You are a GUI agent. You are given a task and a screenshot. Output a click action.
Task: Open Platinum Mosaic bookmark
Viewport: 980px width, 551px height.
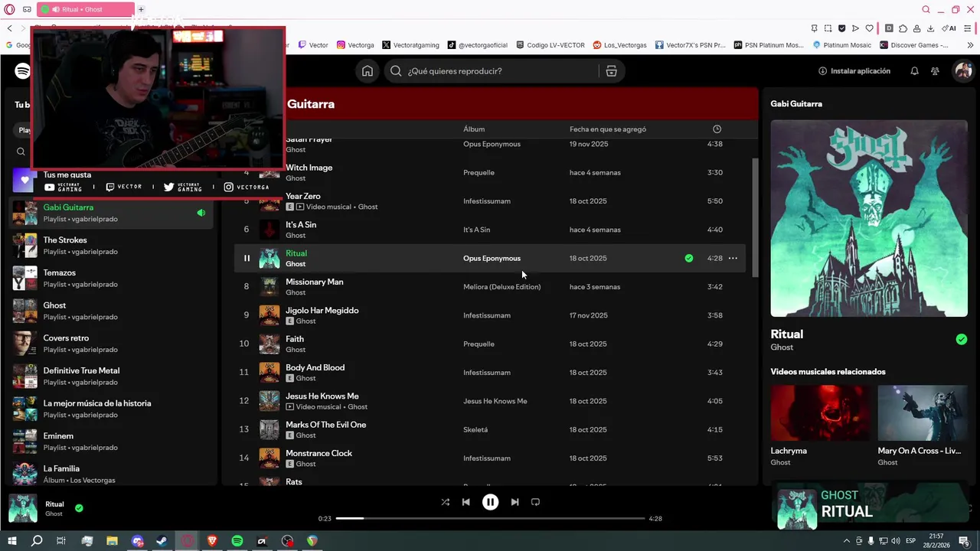[841, 45]
